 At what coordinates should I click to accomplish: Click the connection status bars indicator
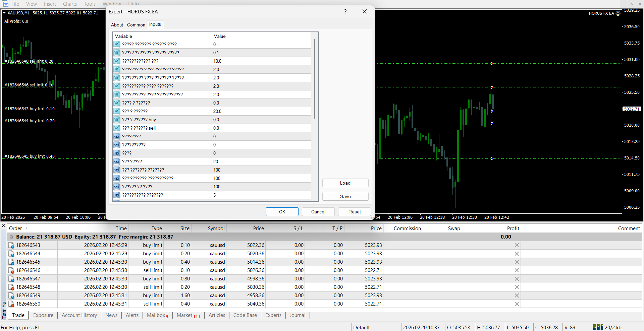tap(597, 327)
